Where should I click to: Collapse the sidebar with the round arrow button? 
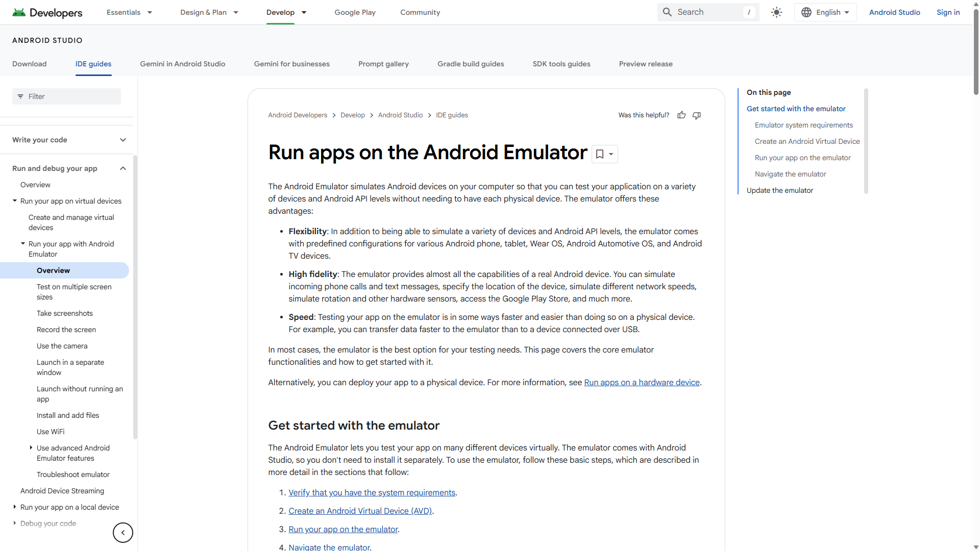point(123,533)
